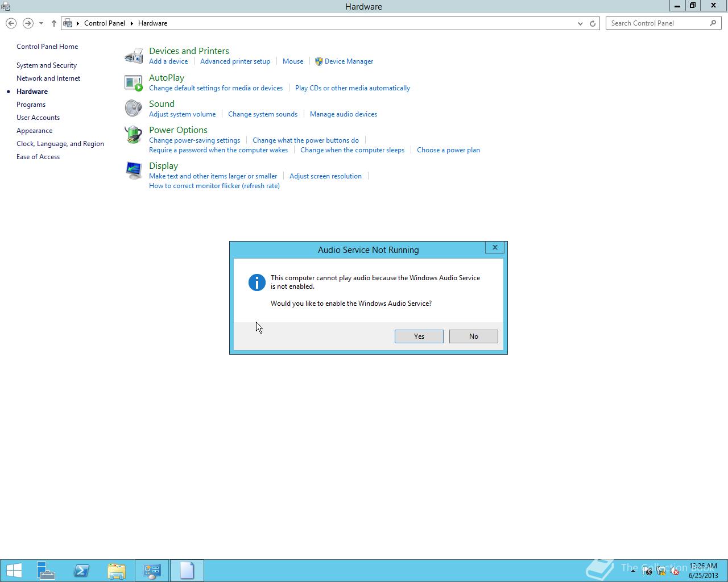Expand the address bar history dropdown
This screenshot has width=728, height=582.
pos(580,23)
